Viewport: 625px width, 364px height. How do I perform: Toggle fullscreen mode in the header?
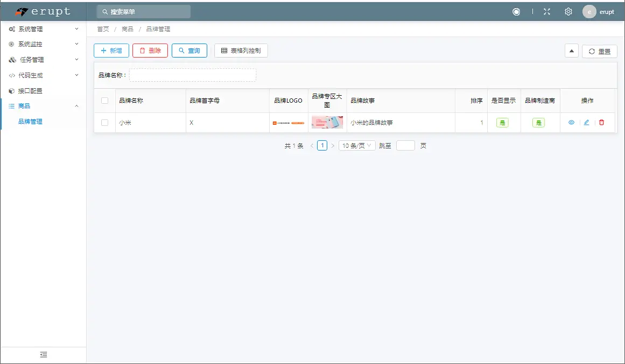pyautogui.click(x=547, y=11)
